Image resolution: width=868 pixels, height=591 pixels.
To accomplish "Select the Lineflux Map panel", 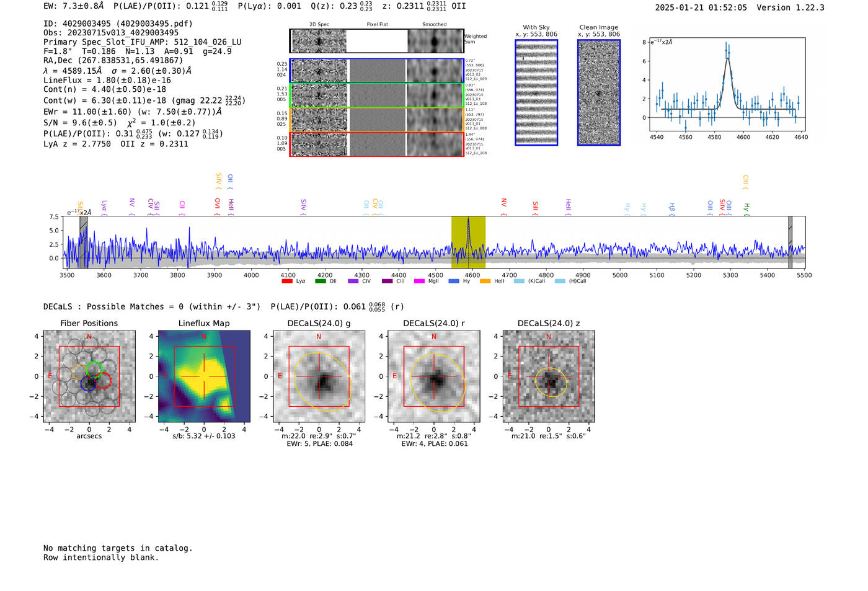I will click(x=204, y=376).
